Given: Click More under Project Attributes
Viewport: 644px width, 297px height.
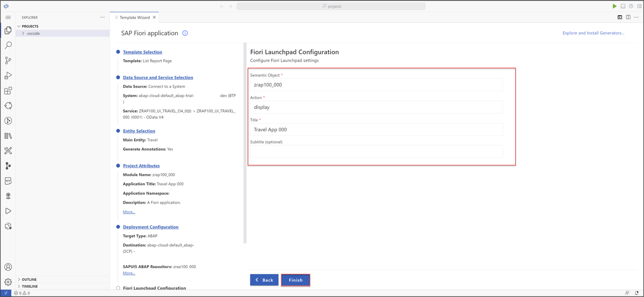Looking at the screenshot, I should pos(129,212).
